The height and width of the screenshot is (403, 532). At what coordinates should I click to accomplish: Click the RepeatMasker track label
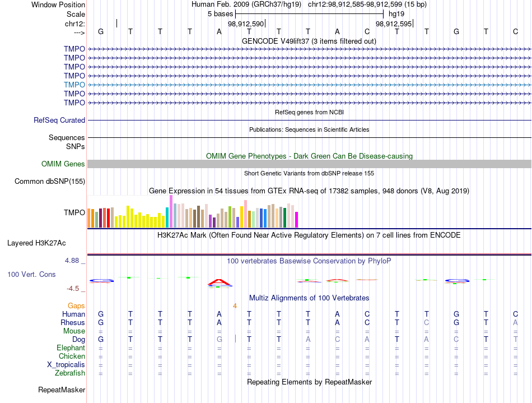62,390
